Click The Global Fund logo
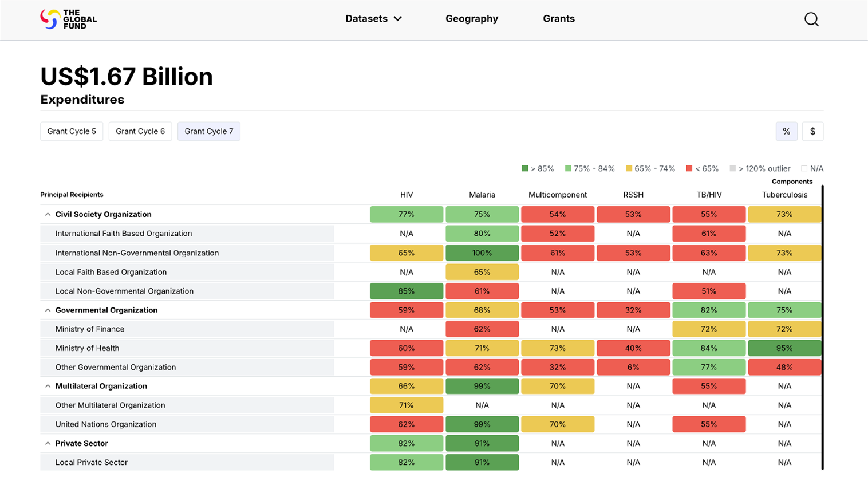The height and width of the screenshot is (481, 868). click(68, 19)
